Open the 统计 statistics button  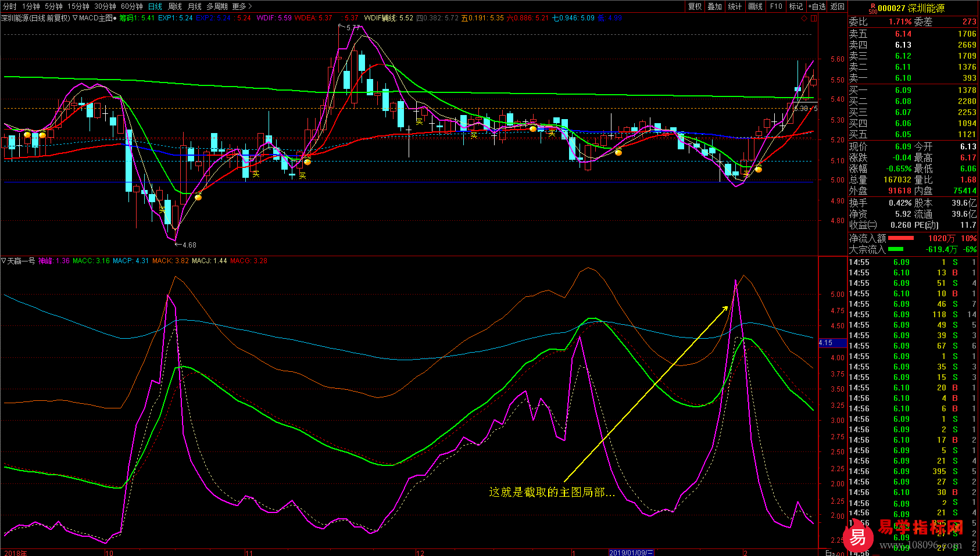click(735, 6)
